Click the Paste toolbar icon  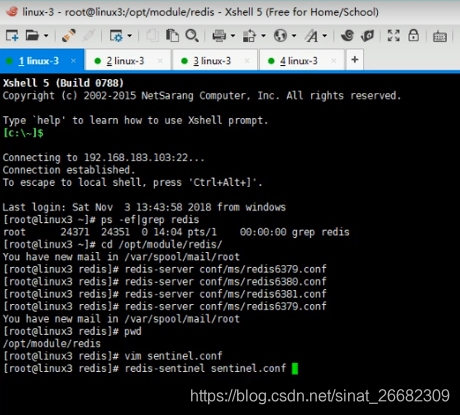point(172,35)
